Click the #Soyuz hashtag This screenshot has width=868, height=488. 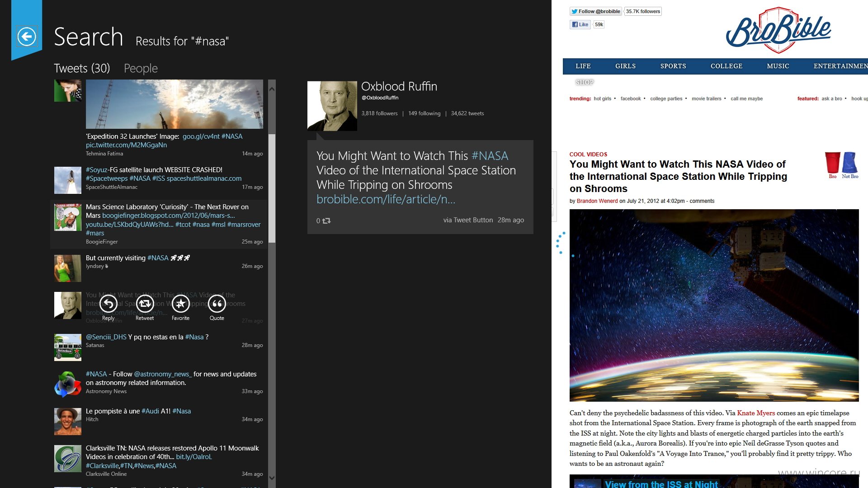pos(97,170)
